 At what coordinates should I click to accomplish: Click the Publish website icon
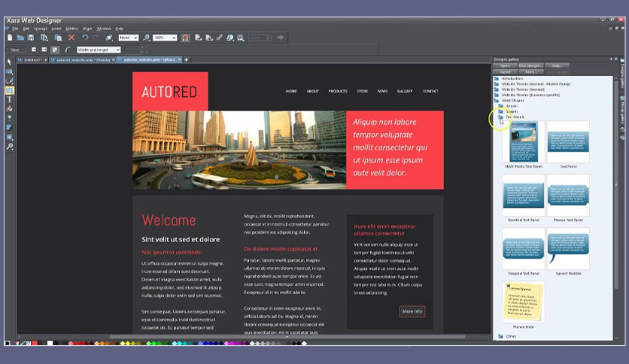(x=240, y=38)
